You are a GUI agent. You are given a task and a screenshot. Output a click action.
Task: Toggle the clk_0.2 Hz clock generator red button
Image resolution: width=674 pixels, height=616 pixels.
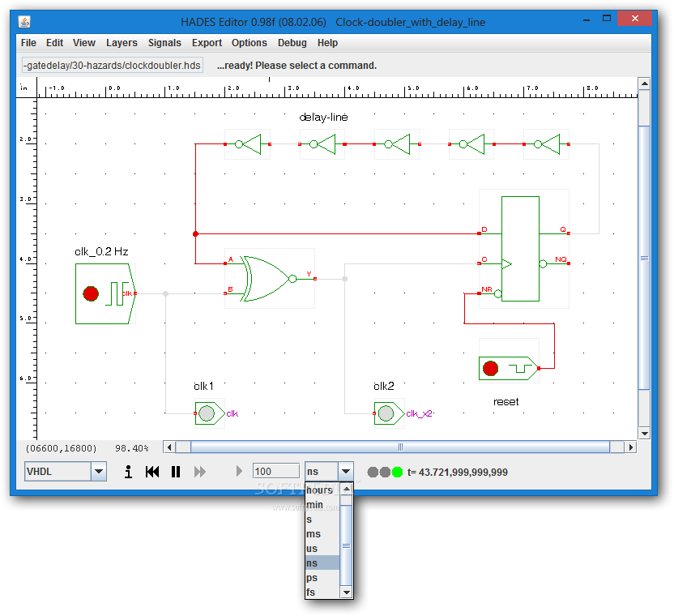[x=91, y=293]
